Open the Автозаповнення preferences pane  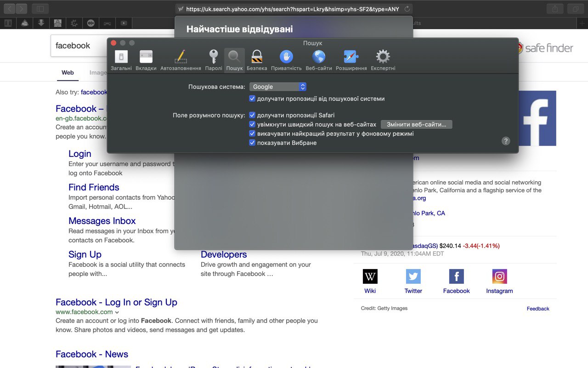181,61
